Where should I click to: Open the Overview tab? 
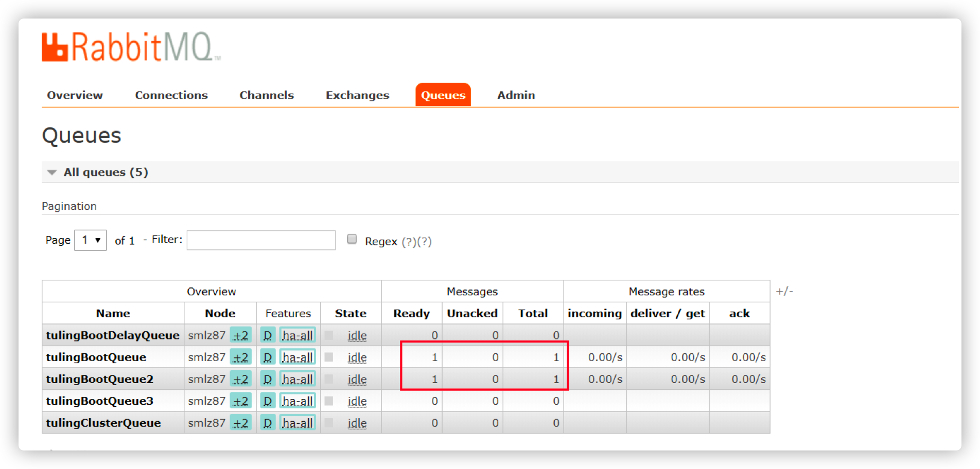[75, 95]
